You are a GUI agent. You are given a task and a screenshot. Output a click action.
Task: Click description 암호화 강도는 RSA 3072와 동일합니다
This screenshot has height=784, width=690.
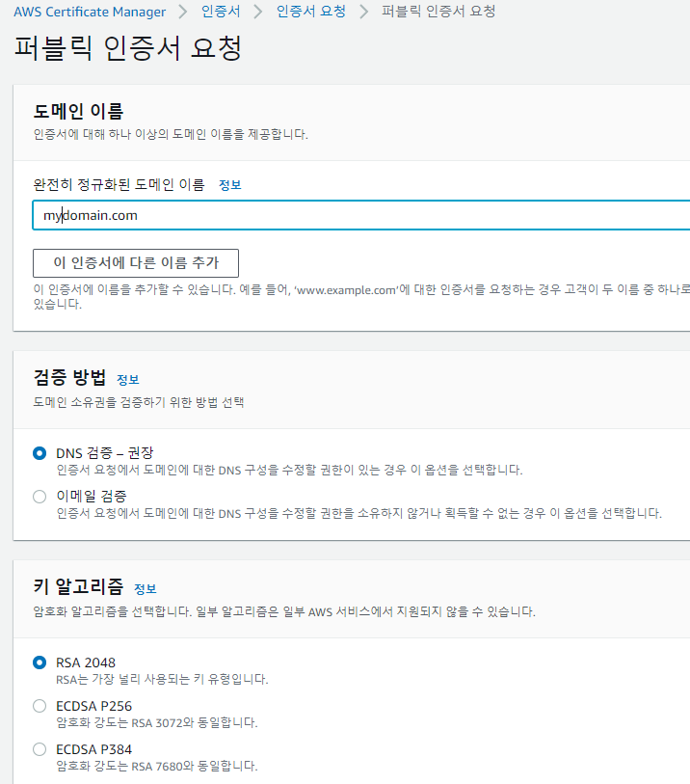[x=157, y=722]
